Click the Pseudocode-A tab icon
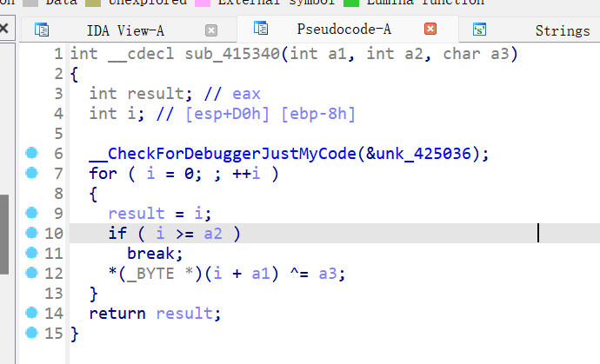 (261, 29)
